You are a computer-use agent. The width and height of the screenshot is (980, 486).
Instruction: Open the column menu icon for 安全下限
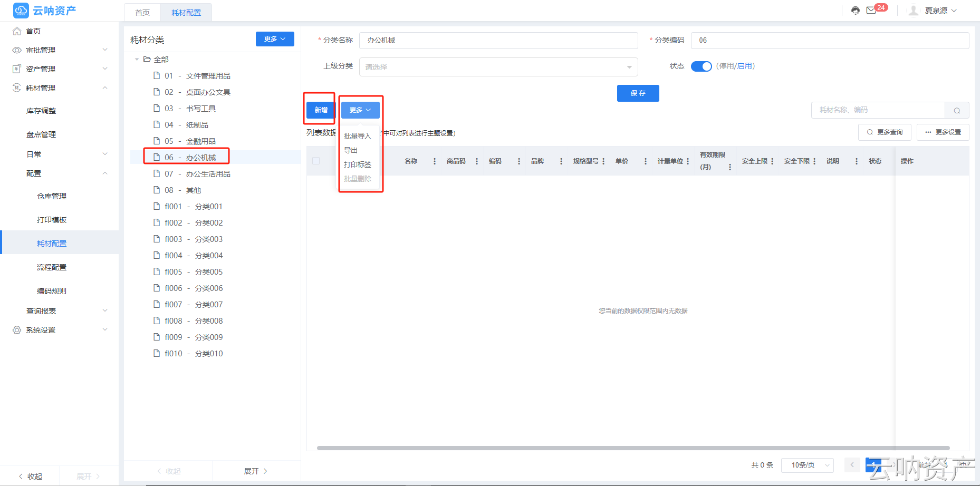pyautogui.click(x=814, y=161)
